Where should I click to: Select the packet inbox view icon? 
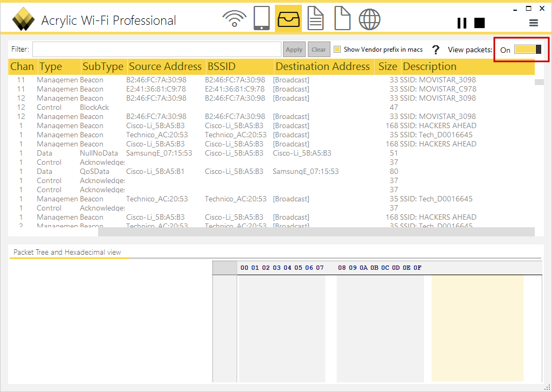pos(288,18)
